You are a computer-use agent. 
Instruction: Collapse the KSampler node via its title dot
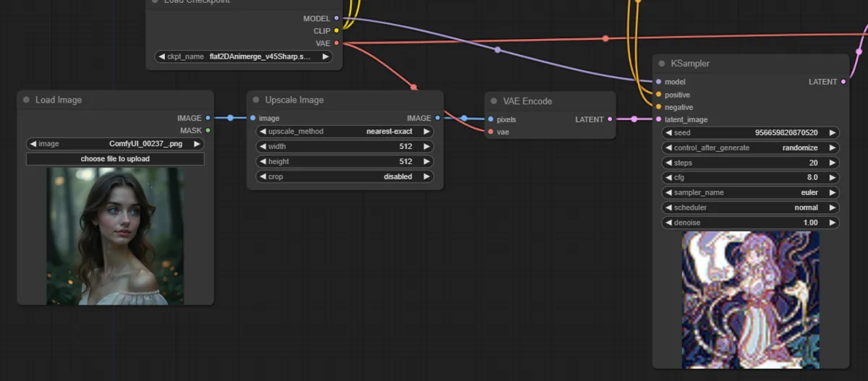[x=662, y=64]
